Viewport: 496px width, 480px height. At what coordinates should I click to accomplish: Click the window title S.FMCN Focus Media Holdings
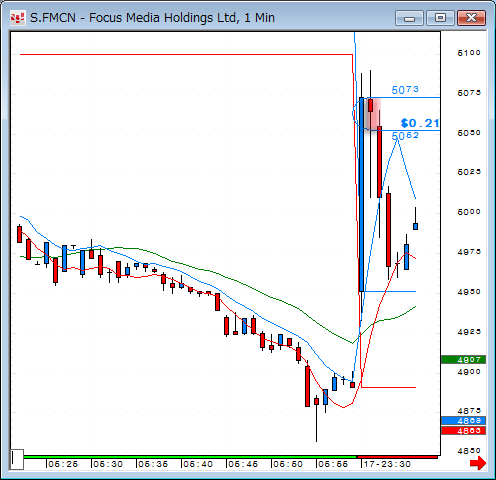tap(152, 18)
